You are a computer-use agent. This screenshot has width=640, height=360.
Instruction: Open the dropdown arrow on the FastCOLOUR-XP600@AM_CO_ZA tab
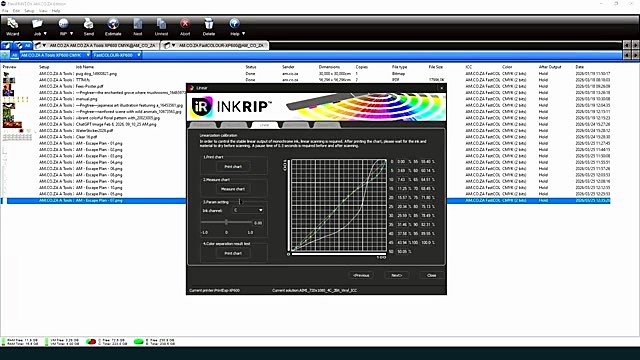[x=173, y=45]
